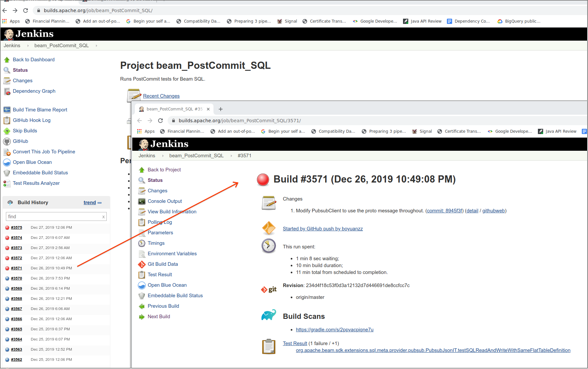The width and height of the screenshot is (588, 369).
Task: Click the Console Output terminal icon
Action: tap(142, 201)
